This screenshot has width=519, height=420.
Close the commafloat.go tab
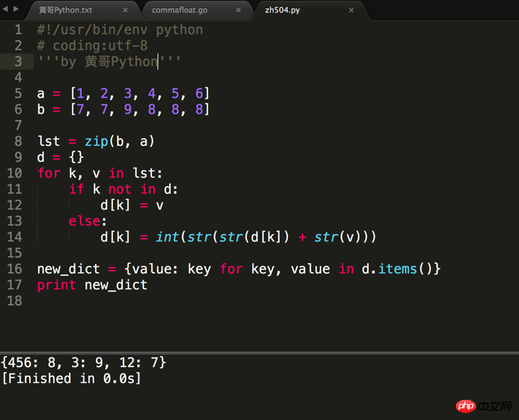click(x=238, y=10)
